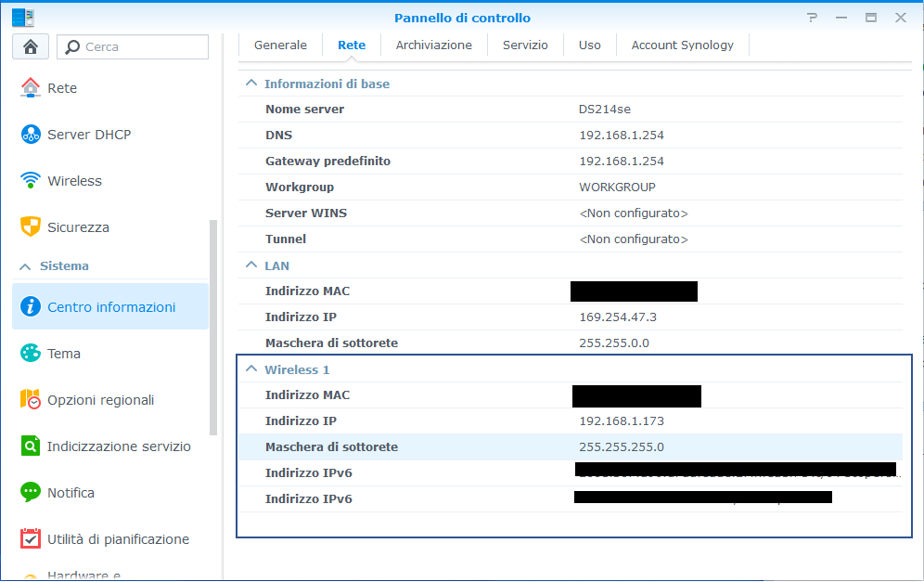Click the Informazioni di base heading
The height and width of the screenshot is (582, 924).
[x=327, y=84]
